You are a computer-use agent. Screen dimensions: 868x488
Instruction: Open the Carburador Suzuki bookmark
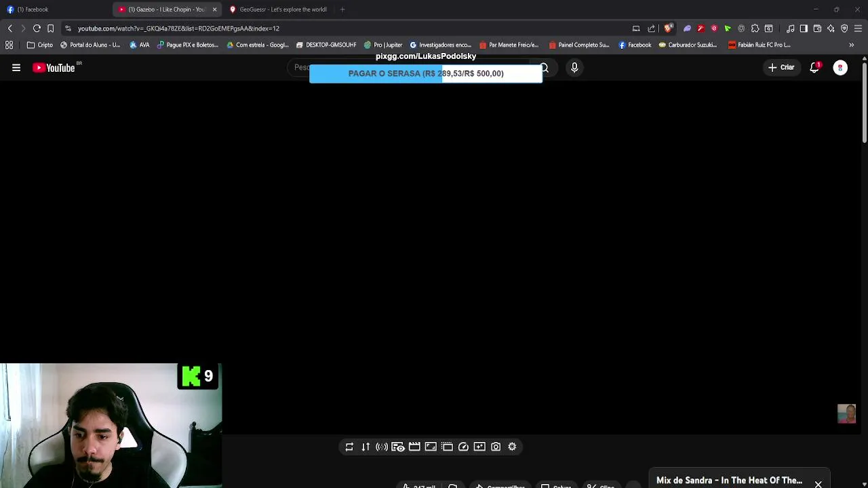click(688, 45)
